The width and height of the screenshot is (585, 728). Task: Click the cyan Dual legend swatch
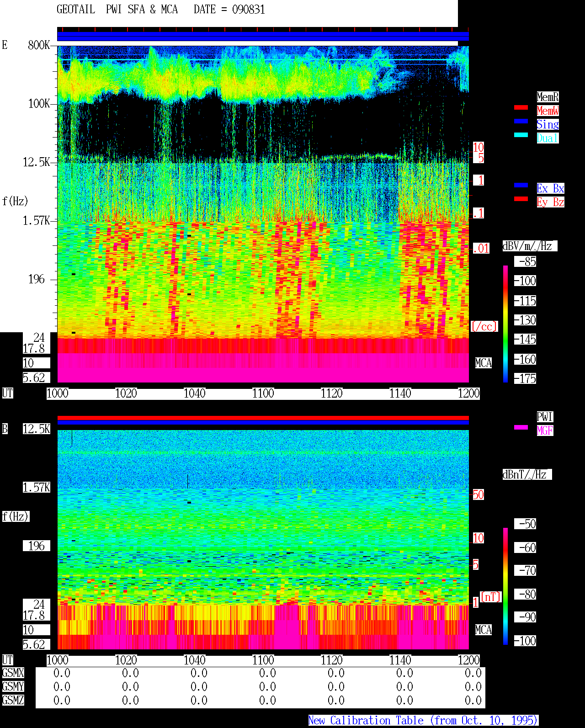521,135
